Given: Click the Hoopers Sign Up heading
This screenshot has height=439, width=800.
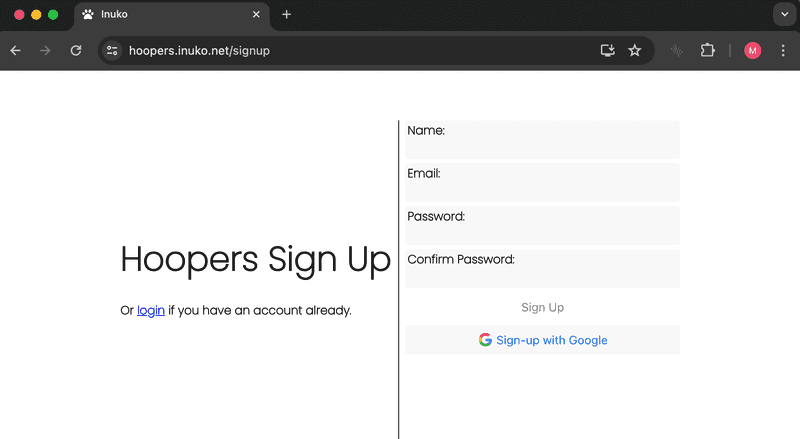Looking at the screenshot, I should [256, 259].
